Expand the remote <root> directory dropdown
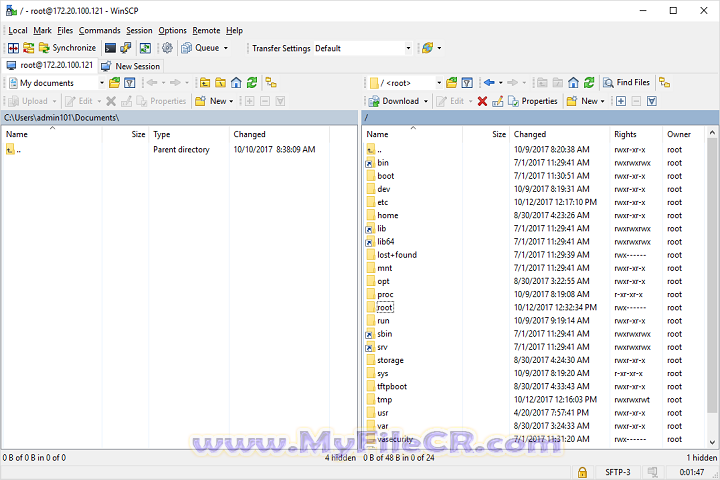 tap(439, 83)
